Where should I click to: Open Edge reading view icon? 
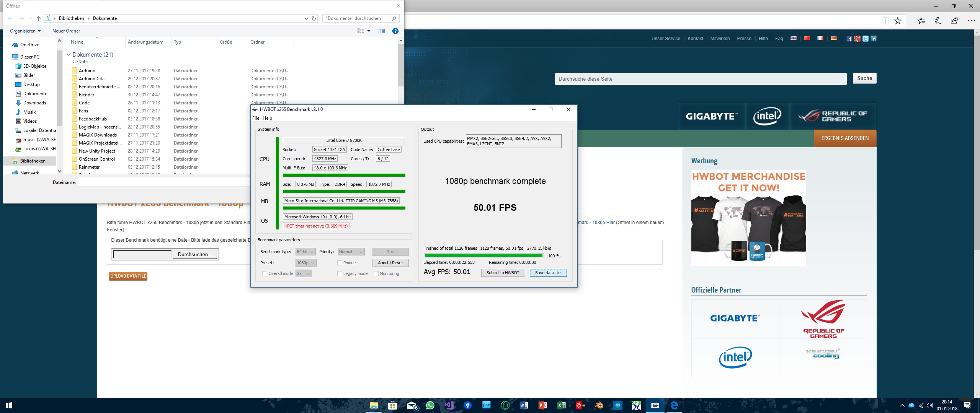(x=885, y=21)
